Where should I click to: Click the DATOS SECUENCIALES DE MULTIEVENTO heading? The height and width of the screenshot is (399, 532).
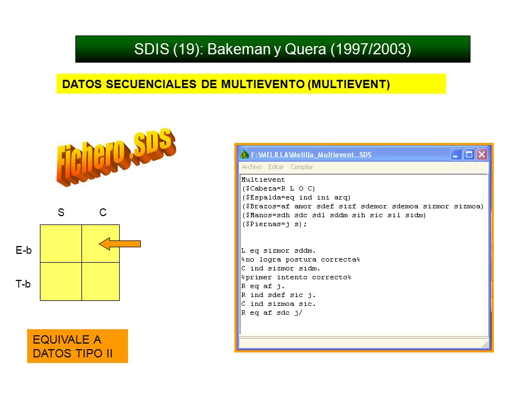coord(251,84)
